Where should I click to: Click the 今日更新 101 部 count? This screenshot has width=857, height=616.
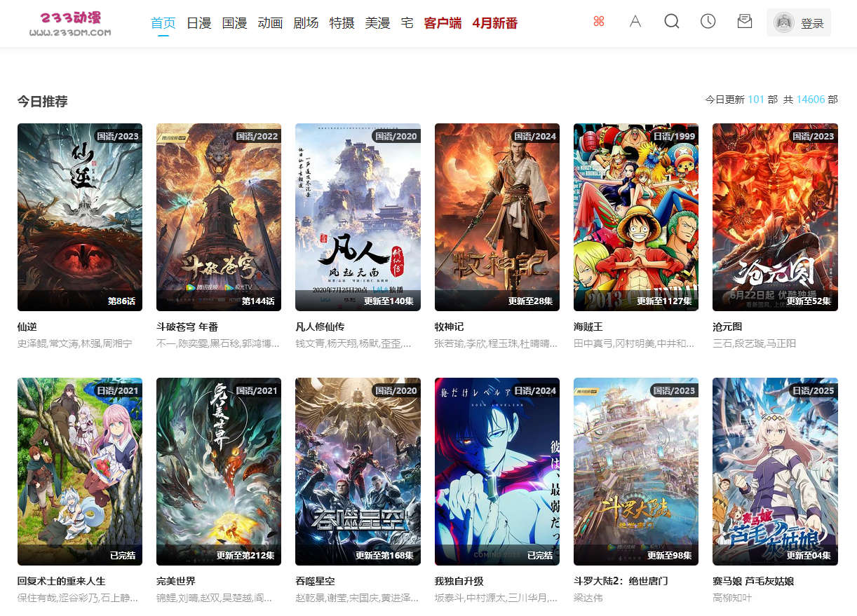tap(741, 100)
